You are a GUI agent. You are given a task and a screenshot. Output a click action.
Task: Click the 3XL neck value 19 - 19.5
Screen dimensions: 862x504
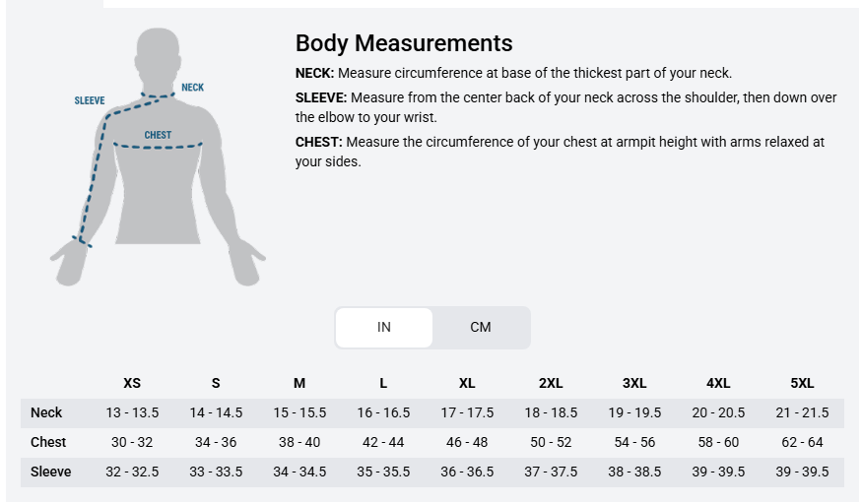[634, 412]
